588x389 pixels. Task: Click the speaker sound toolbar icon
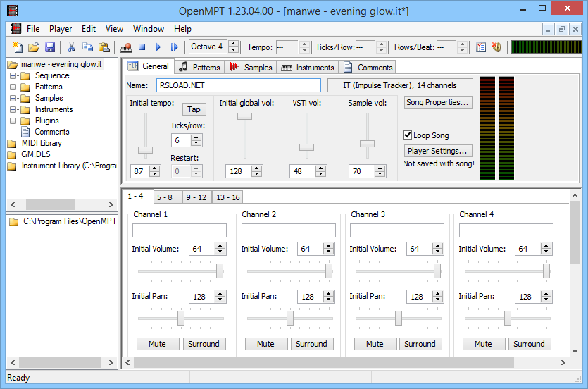tap(496, 47)
